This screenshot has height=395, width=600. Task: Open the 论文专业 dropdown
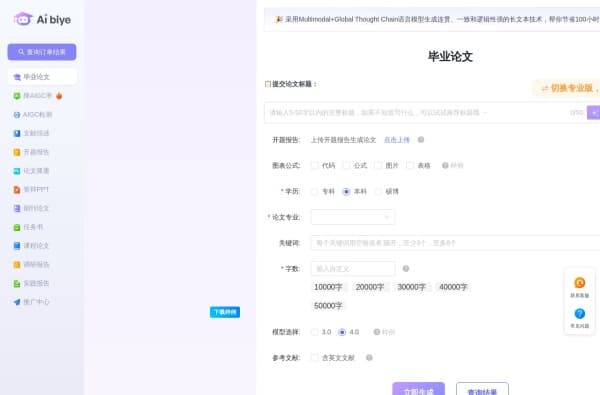[353, 217]
